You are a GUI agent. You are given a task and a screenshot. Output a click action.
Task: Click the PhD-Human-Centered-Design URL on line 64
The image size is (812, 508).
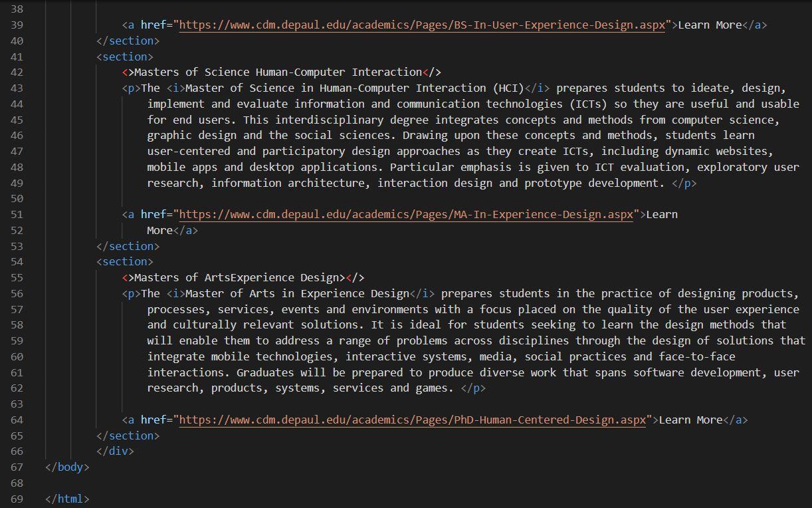[x=412, y=420]
